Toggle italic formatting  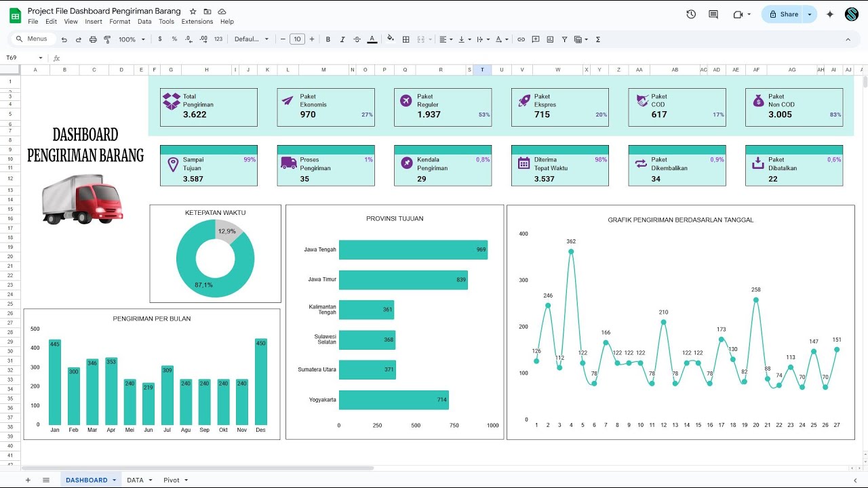point(342,39)
